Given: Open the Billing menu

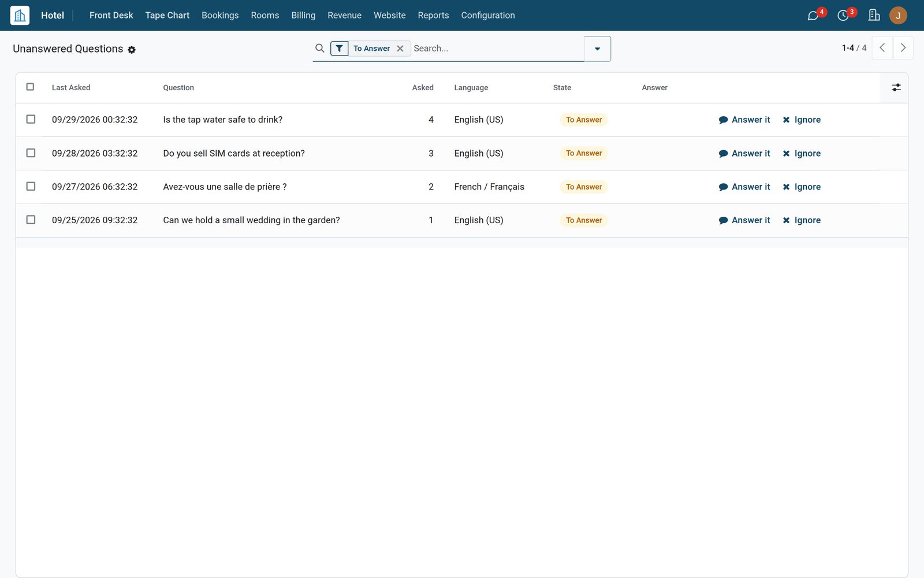Looking at the screenshot, I should (x=303, y=16).
